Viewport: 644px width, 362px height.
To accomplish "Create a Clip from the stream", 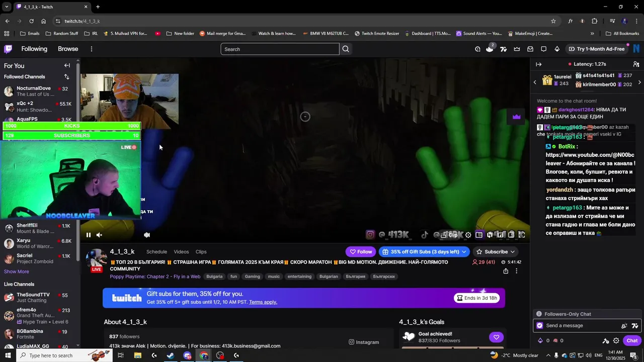I will point(450,235).
